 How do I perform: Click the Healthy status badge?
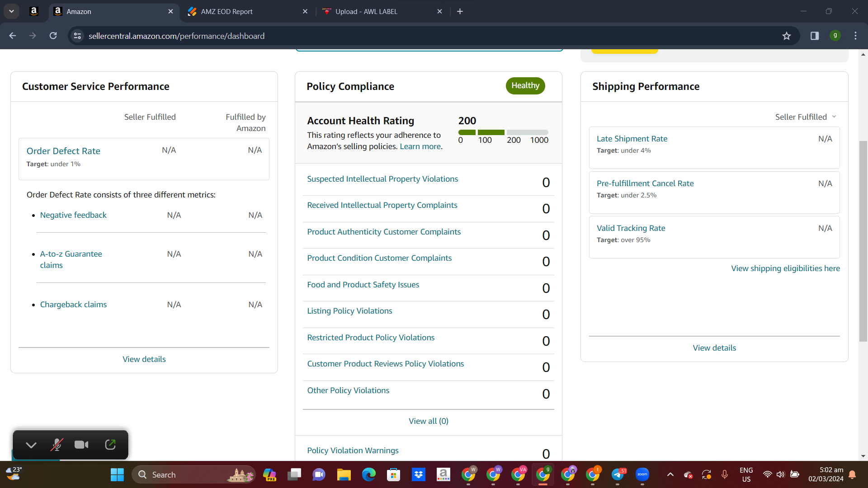click(525, 86)
